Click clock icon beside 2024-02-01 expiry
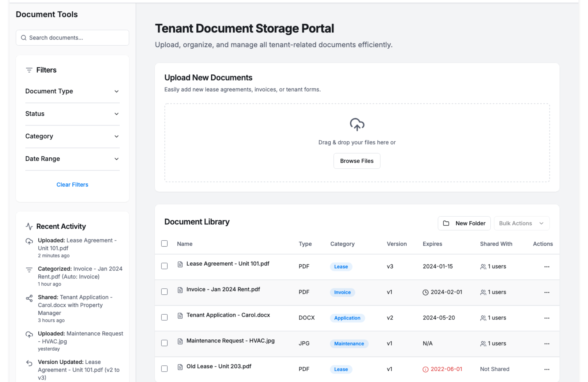588x382 pixels. pyautogui.click(x=425, y=292)
